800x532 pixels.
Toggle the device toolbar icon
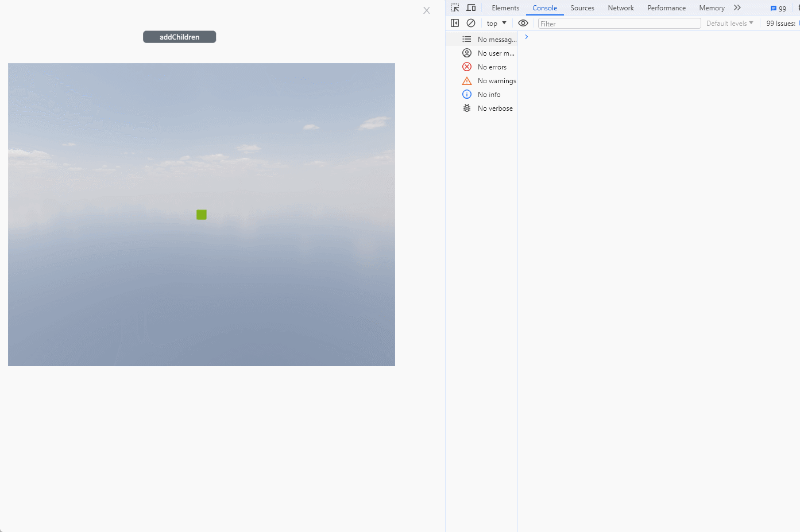471,7
